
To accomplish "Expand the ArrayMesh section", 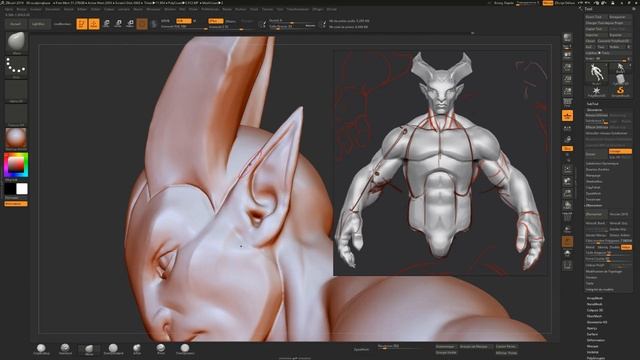I will tap(595, 298).
